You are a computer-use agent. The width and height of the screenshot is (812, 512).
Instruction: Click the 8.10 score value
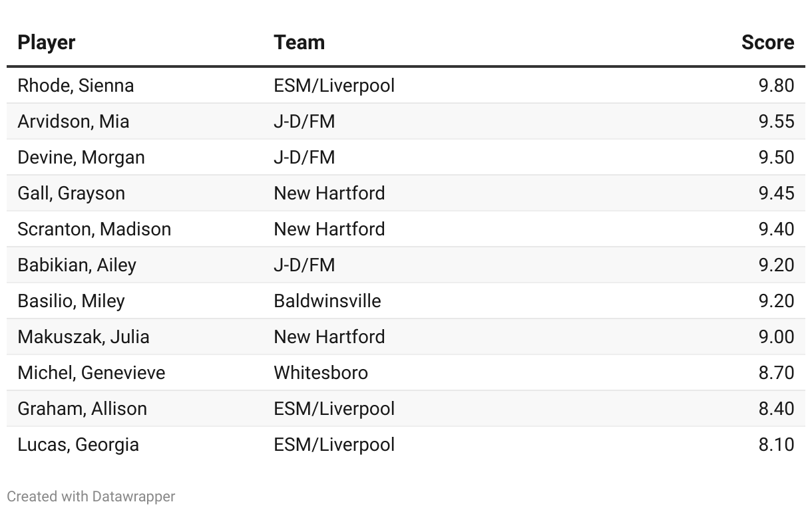[776, 445]
